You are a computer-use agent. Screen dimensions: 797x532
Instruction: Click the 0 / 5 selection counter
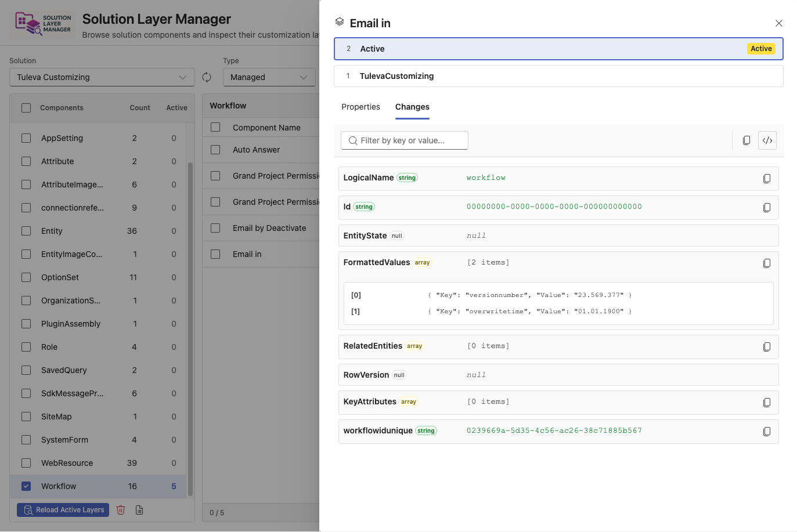[x=217, y=513]
